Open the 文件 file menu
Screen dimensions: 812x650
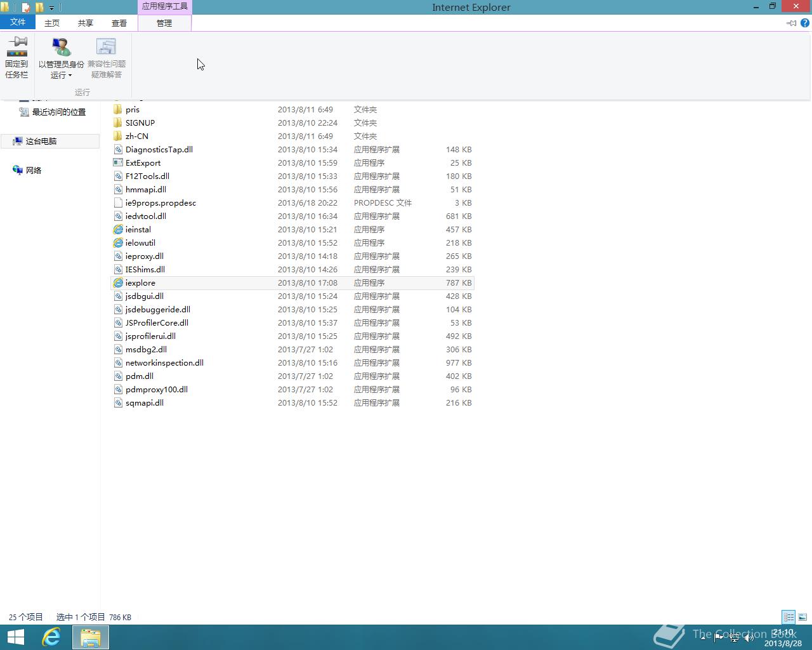[x=18, y=22]
